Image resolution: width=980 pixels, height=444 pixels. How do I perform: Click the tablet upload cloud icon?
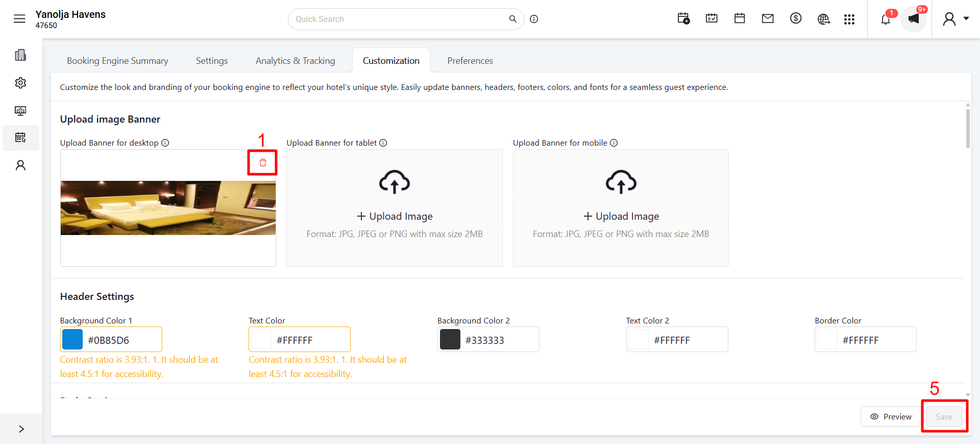395,182
